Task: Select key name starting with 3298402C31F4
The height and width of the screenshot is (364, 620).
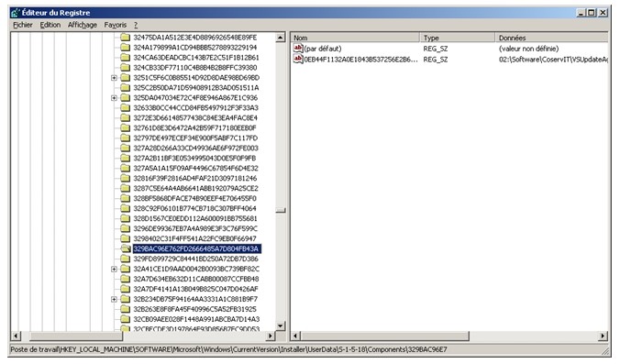Action: tap(194, 239)
